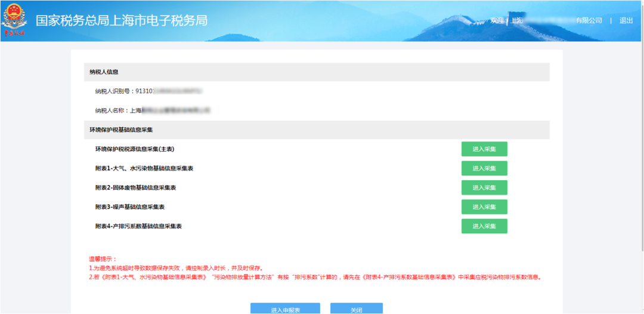Click tip 2 about 排污系数 calculation
Screen dimensions: 644x314
[x=315, y=277]
